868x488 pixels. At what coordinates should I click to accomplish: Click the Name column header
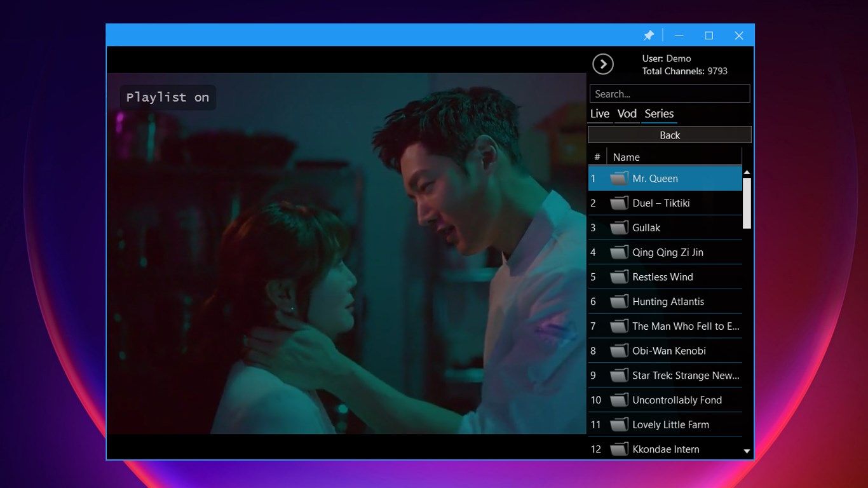(x=626, y=156)
